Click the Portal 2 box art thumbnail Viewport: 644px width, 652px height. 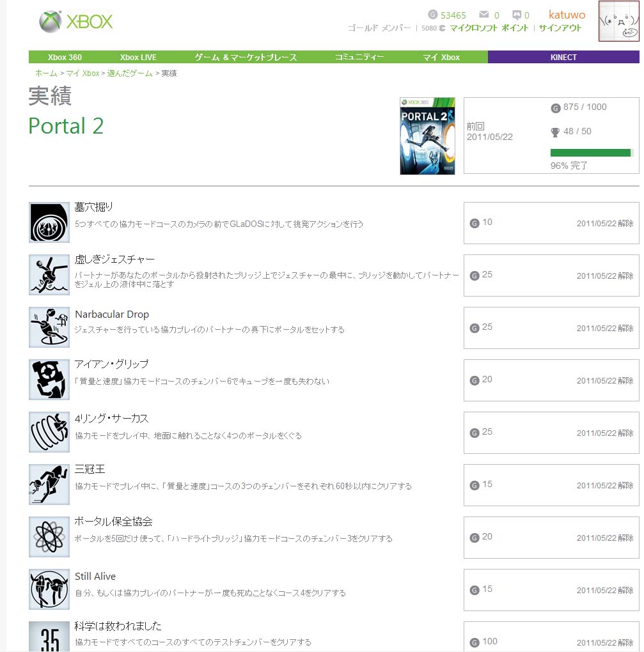427,136
